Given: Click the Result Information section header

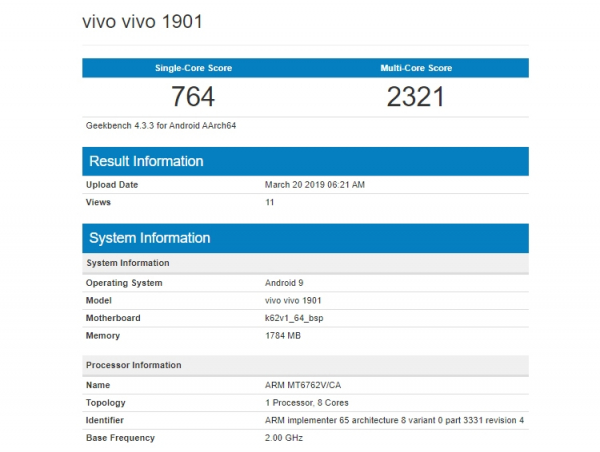Looking at the screenshot, I should (x=146, y=161).
